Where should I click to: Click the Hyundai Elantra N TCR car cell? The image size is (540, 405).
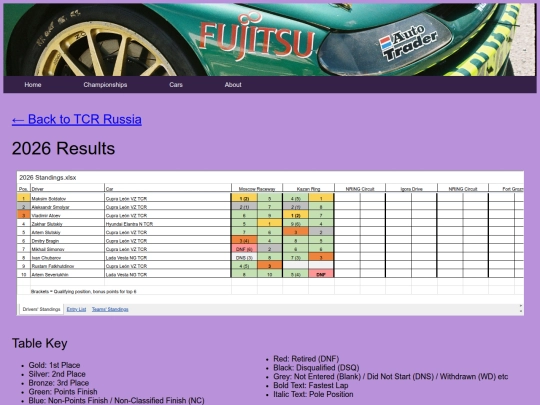(x=168, y=224)
